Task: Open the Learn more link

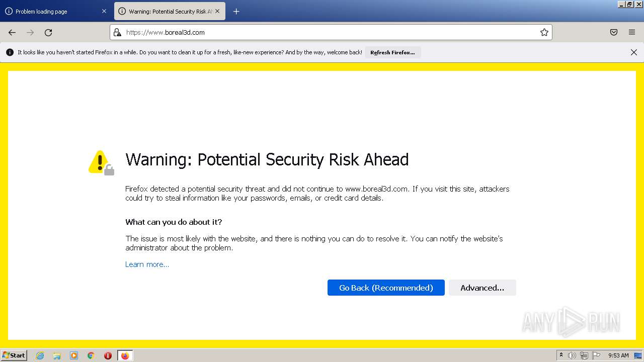Action: (x=147, y=264)
